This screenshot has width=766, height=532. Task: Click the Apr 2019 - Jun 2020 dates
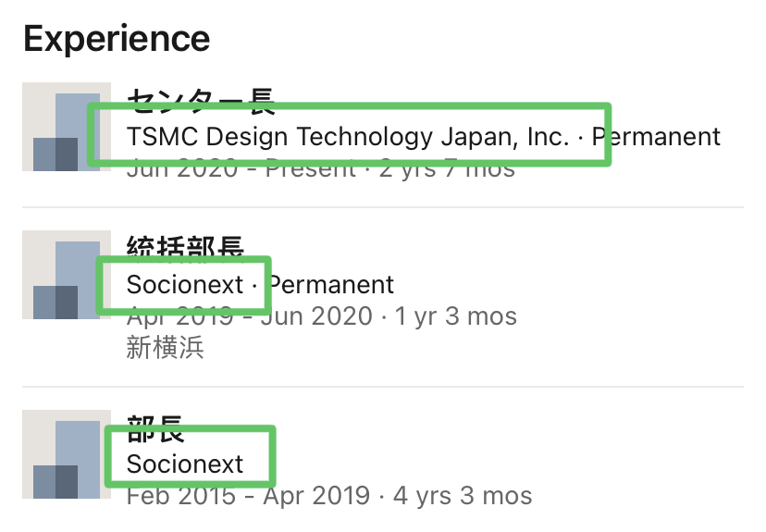click(x=248, y=315)
